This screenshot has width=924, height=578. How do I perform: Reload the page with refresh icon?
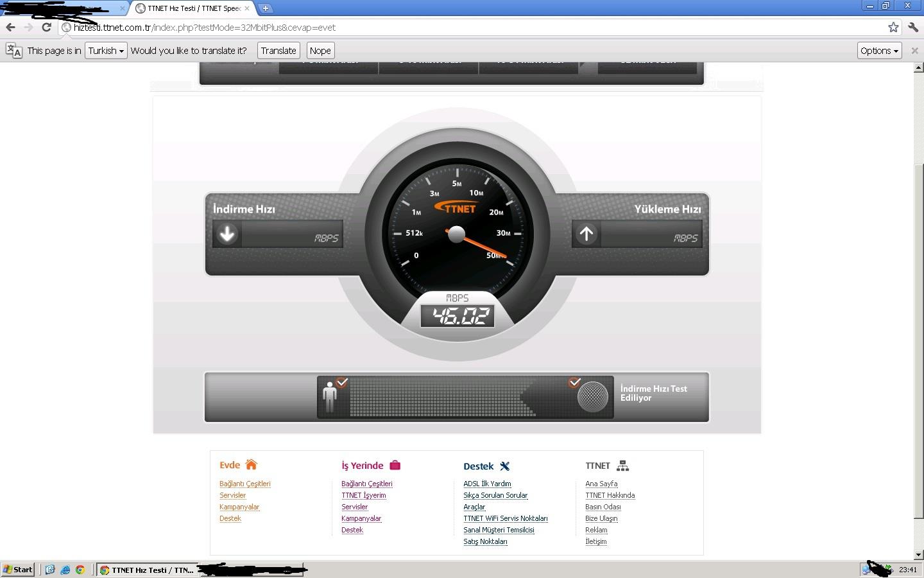(46, 27)
